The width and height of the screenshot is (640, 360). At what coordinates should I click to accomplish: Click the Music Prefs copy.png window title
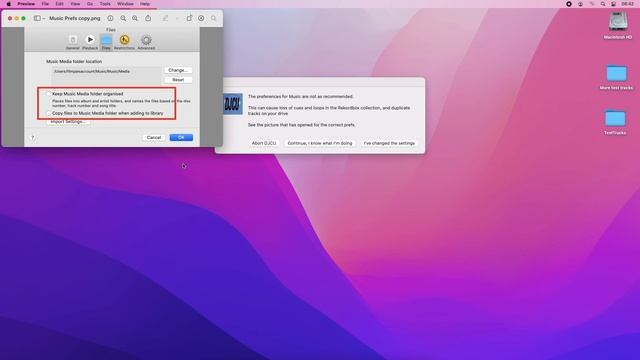coord(75,18)
